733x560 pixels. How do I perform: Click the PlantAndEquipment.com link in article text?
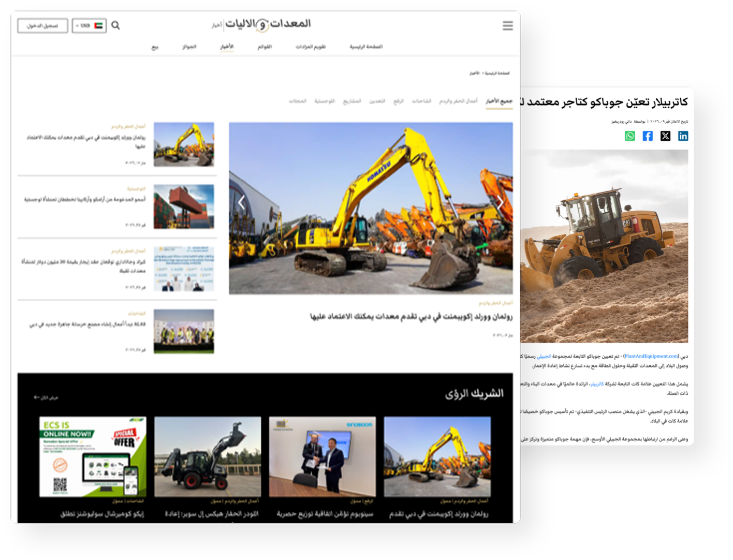pos(651,356)
